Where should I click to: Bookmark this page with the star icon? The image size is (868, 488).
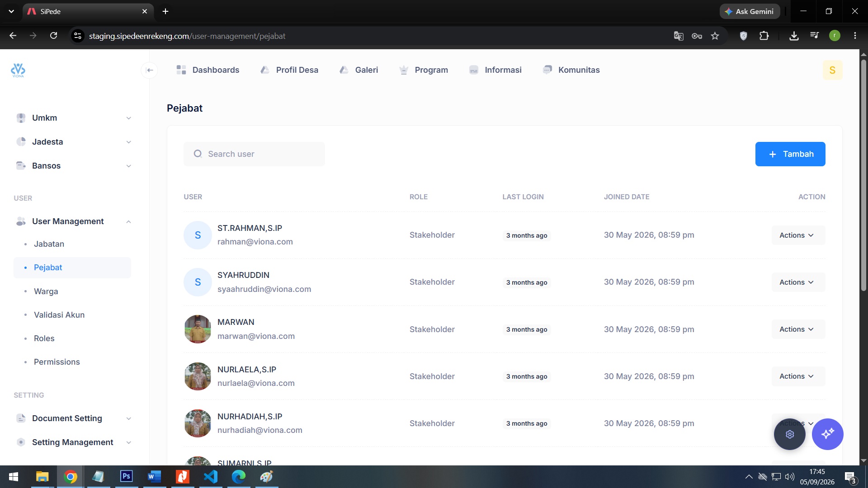pos(715,36)
